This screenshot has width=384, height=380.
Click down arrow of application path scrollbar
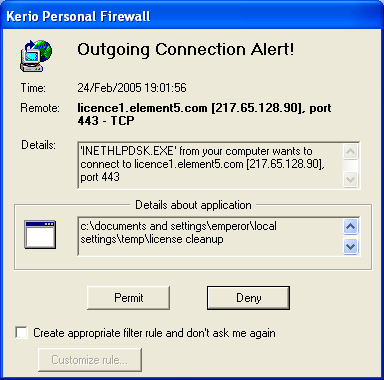click(350, 247)
